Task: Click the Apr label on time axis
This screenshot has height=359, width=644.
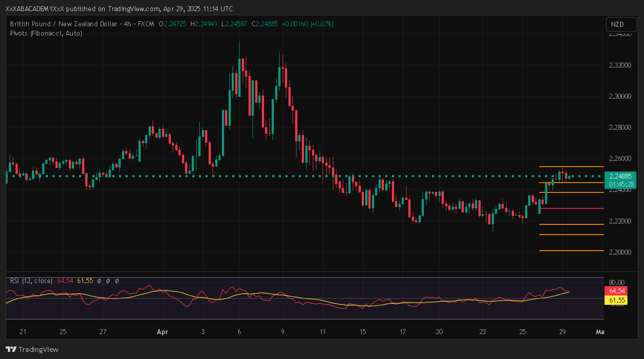Action: tap(162, 332)
